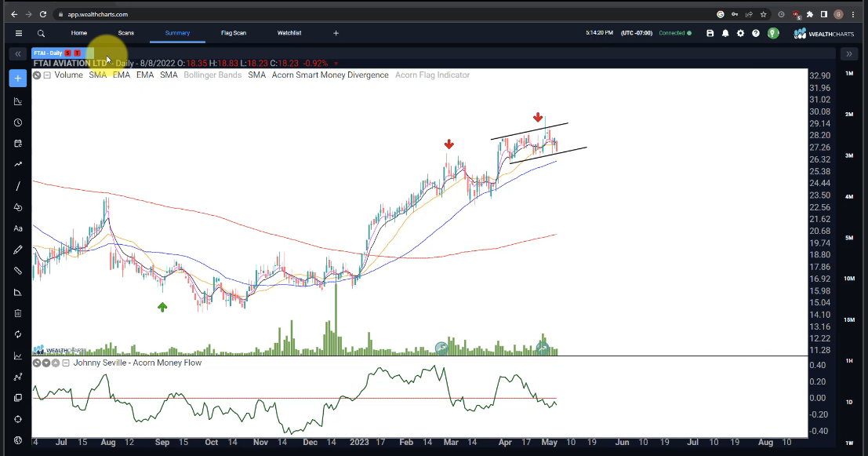The width and height of the screenshot is (868, 456).
Task: Open red dropdown arrow after price change
Action: (x=336, y=64)
